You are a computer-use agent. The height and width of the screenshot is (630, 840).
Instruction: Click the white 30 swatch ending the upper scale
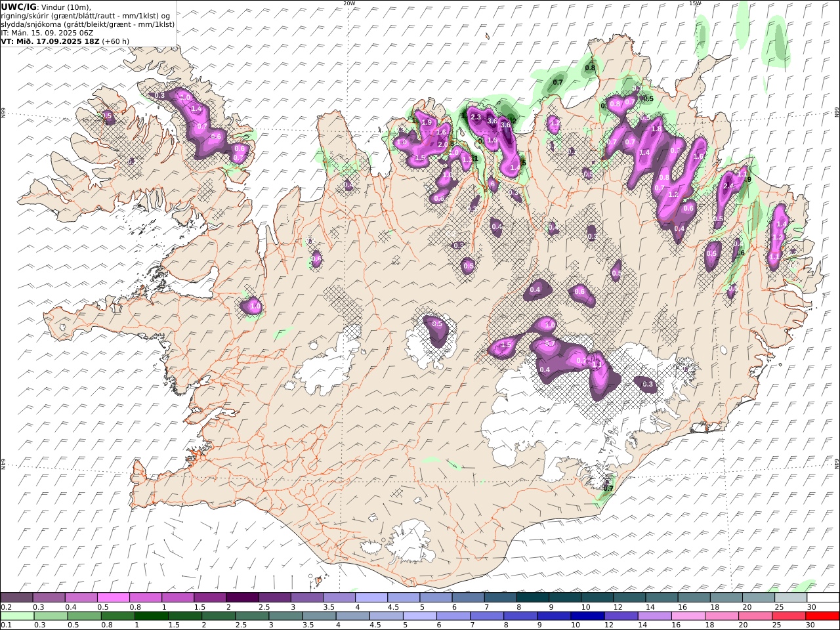point(823,598)
